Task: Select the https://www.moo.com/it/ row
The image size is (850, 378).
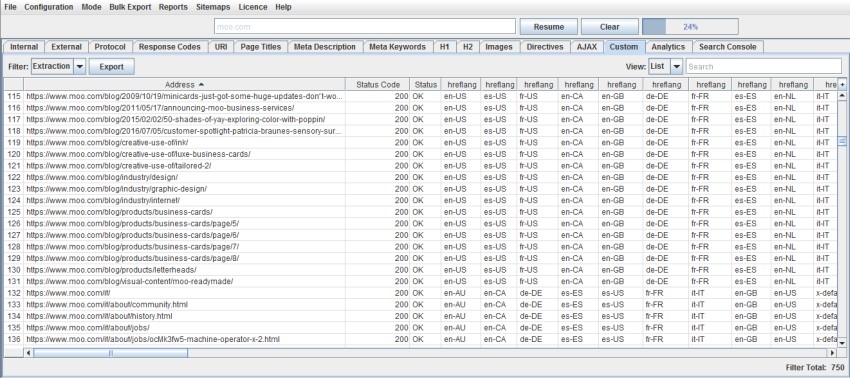Action: click(x=421, y=293)
